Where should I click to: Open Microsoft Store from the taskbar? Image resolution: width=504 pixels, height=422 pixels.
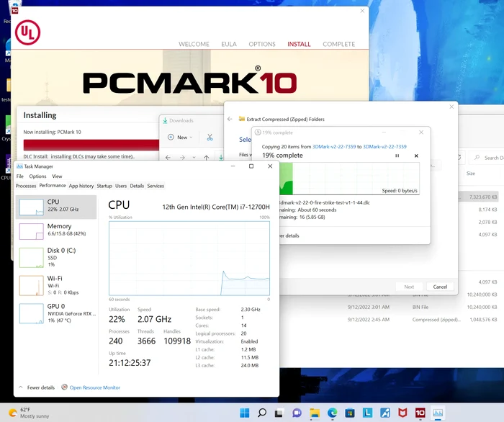[350, 413]
